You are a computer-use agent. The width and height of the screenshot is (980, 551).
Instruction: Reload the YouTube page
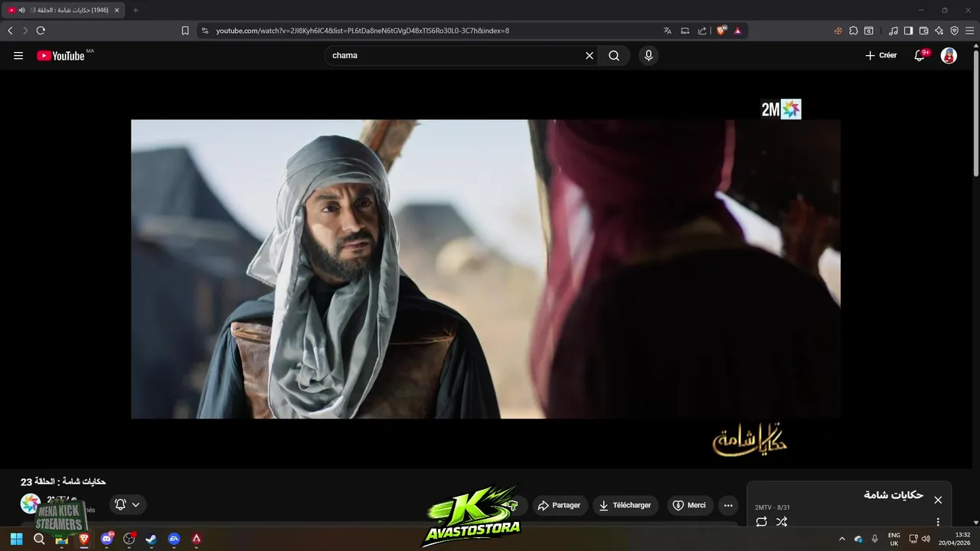click(41, 31)
